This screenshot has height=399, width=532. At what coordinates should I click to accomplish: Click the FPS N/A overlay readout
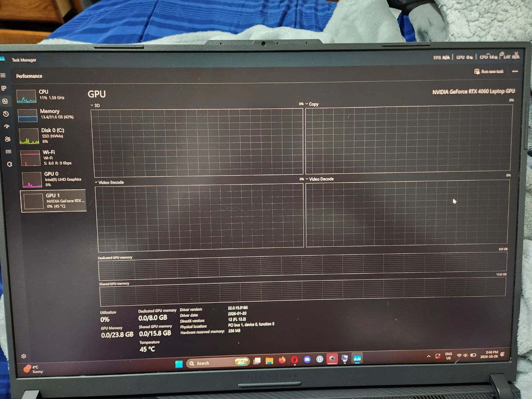pos(441,57)
